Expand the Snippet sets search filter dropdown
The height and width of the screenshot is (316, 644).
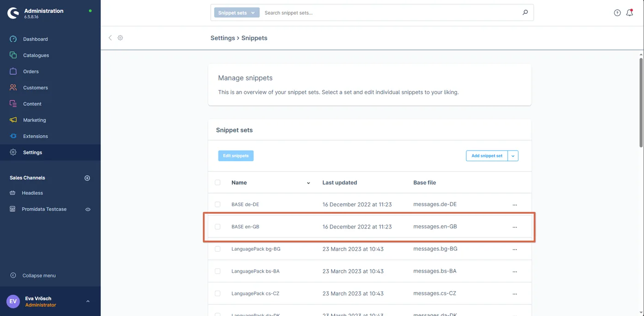236,13
